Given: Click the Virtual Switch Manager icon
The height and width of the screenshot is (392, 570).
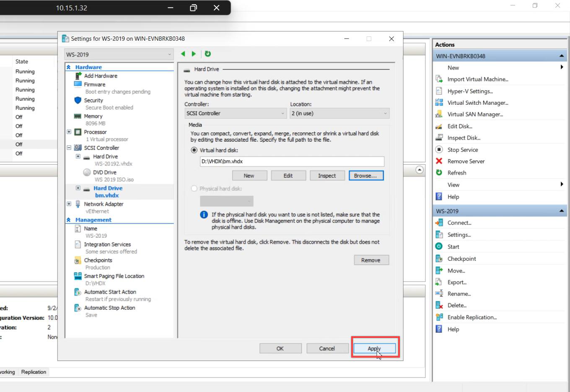Looking at the screenshot, I should (439, 102).
